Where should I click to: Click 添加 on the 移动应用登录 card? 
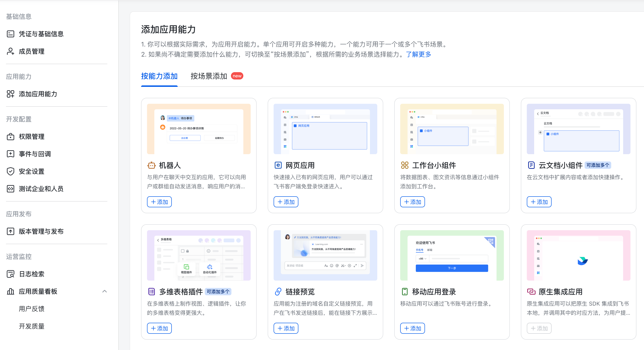pyautogui.click(x=412, y=328)
